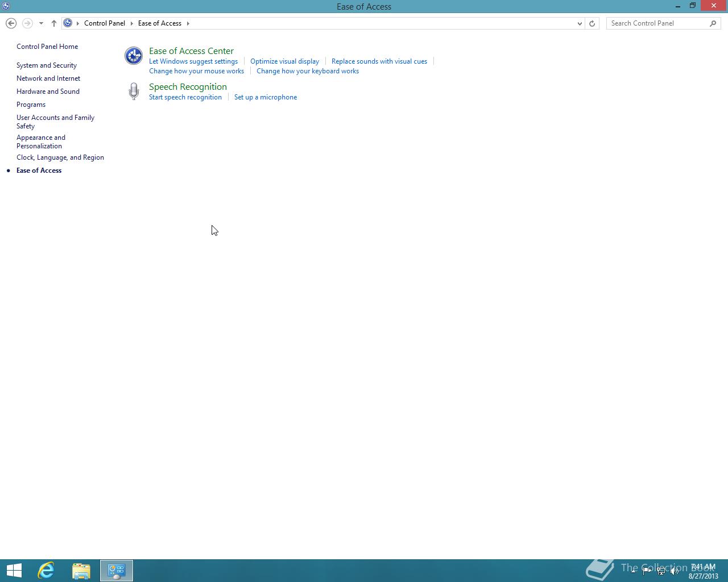728x582 pixels.
Task: Select Control Panel in the breadcrumb
Action: pos(105,23)
